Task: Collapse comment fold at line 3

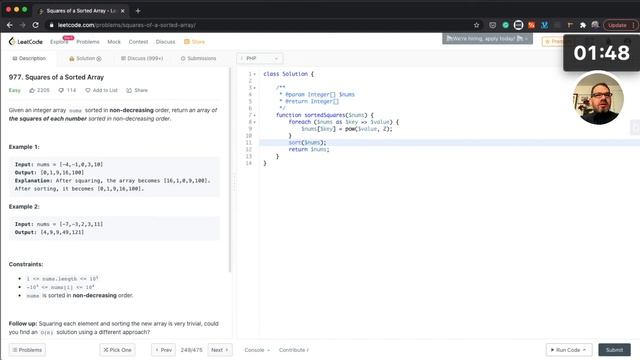Action: [255, 88]
